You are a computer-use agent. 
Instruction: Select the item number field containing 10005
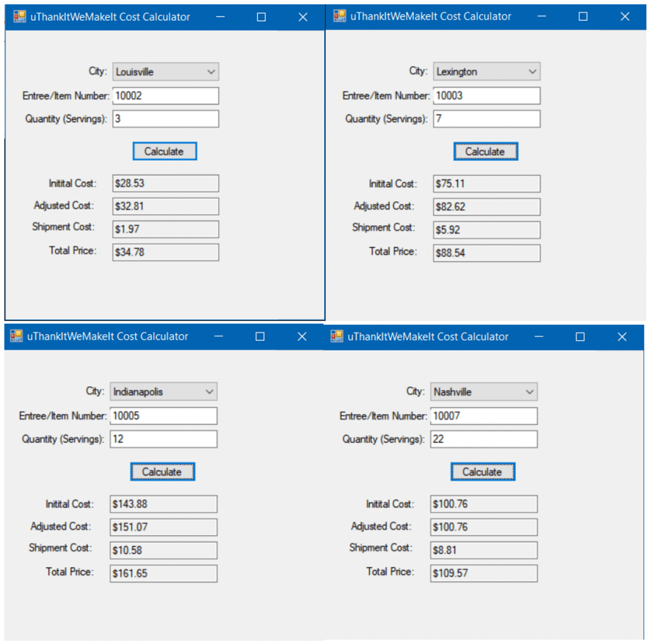tap(163, 416)
